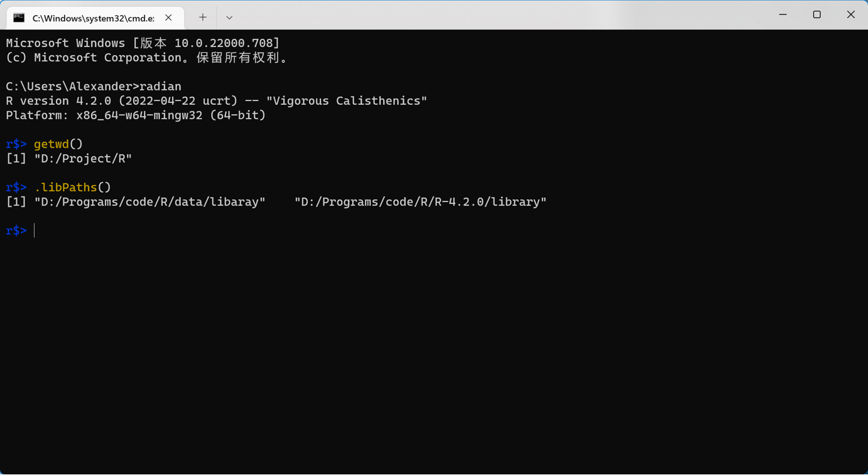868x475 pixels.
Task: Close the cmd.exe terminal tab
Action: pyautogui.click(x=168, y=18)
